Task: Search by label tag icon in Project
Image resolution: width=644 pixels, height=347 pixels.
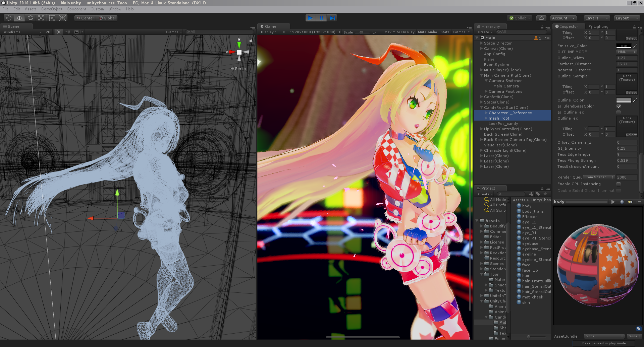Action: [538, 194]
